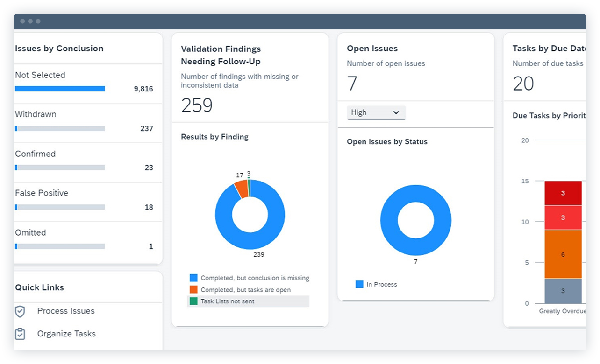Click the window control dots in the title bar

coord(29,21)
